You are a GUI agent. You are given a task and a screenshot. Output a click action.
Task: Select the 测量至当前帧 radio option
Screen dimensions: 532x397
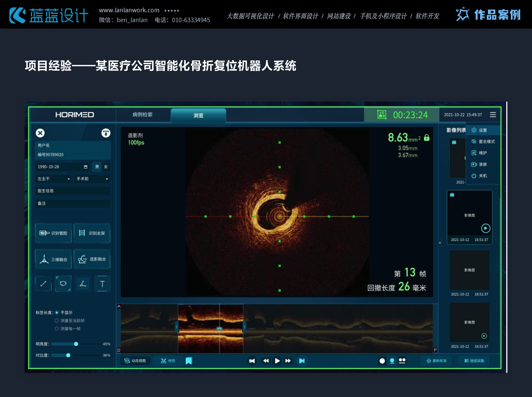coord(57,321)
